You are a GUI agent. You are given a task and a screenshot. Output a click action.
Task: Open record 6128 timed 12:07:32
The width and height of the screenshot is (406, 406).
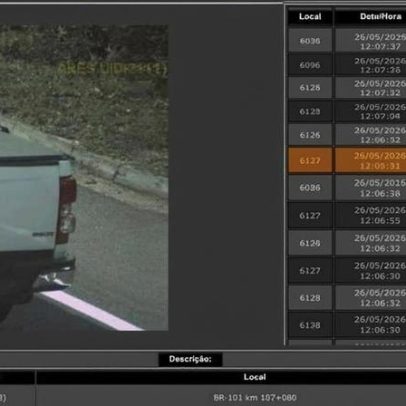pyautogui.click(x=347, y=87)
